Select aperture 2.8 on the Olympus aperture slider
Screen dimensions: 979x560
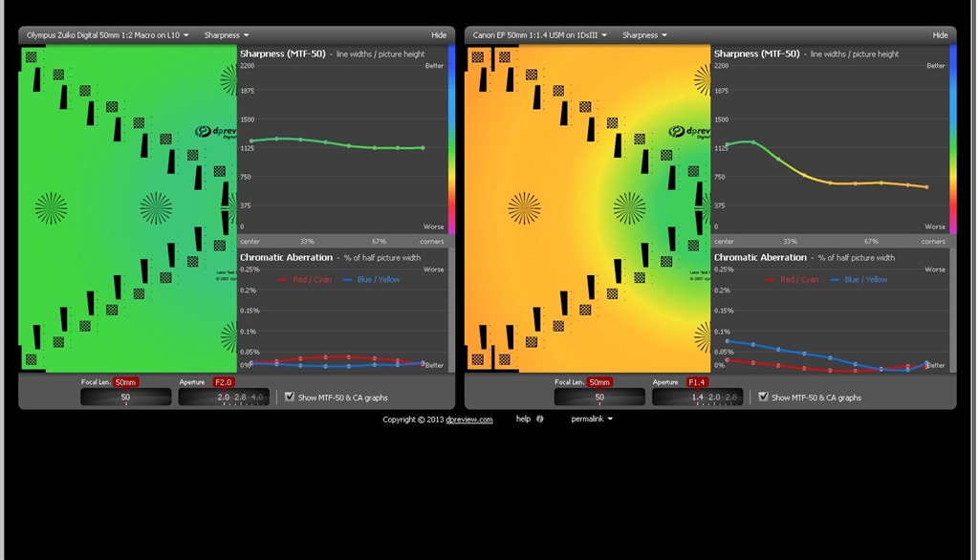(240, 397)
